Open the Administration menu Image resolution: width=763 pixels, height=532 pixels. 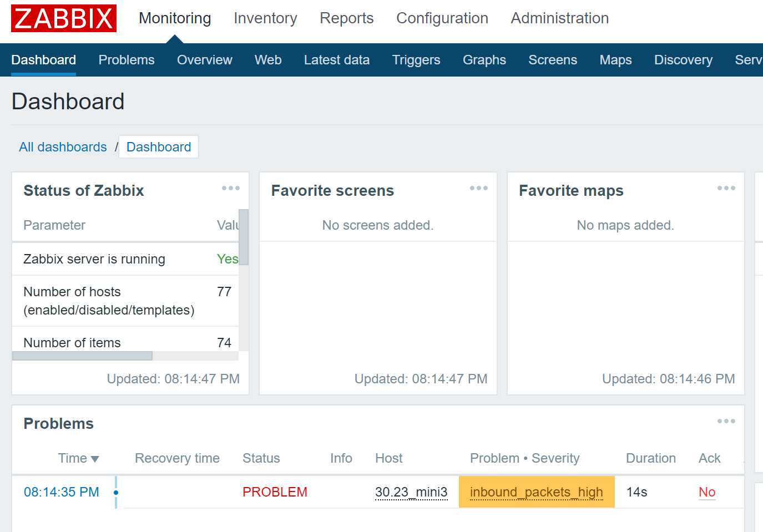coord(560,18)
